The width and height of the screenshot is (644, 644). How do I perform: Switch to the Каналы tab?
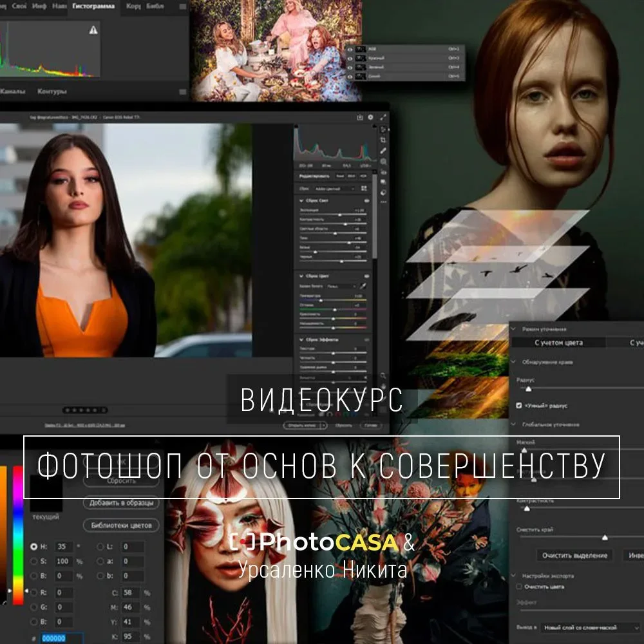(x=12, y=91)
